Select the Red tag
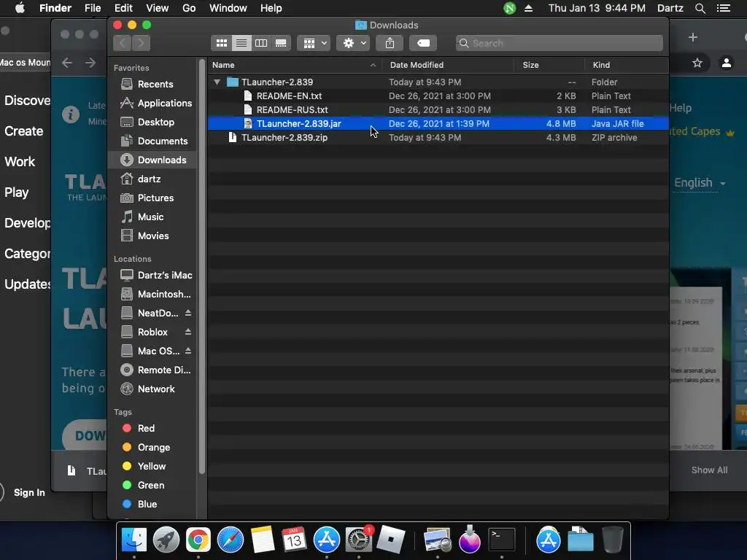 coord(152,428)
